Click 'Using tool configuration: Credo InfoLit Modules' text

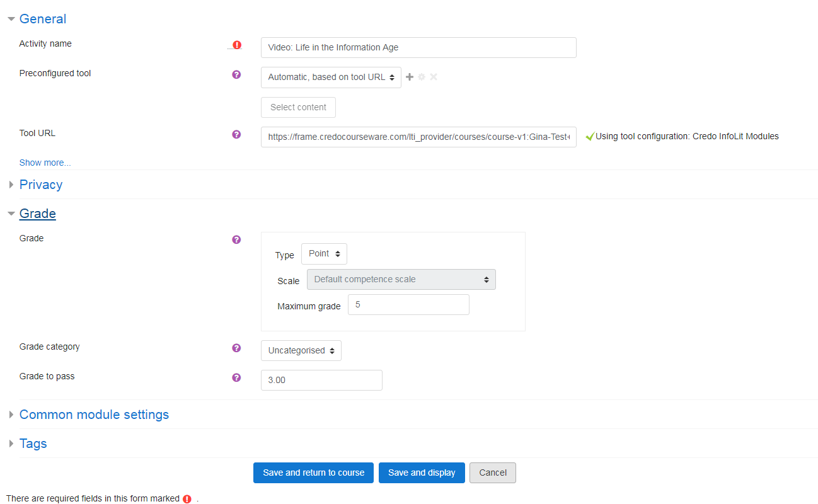click(687, 136)
